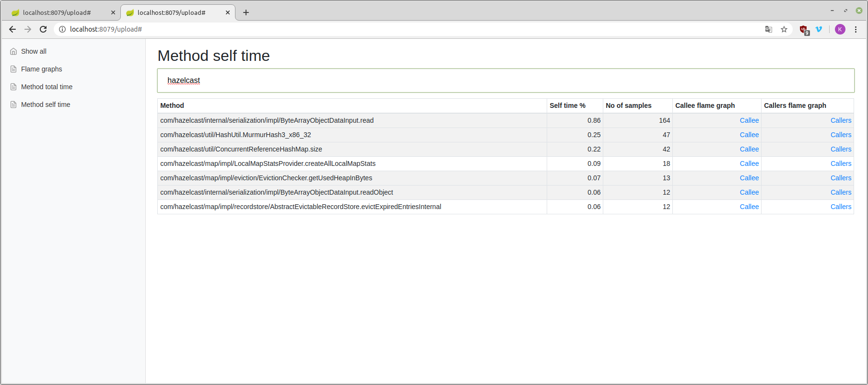The width and height of the screenshot is (868, 385).
Task: Open Callers graph for createAllLocalMapStats
Action: click(x=841, y=163)
